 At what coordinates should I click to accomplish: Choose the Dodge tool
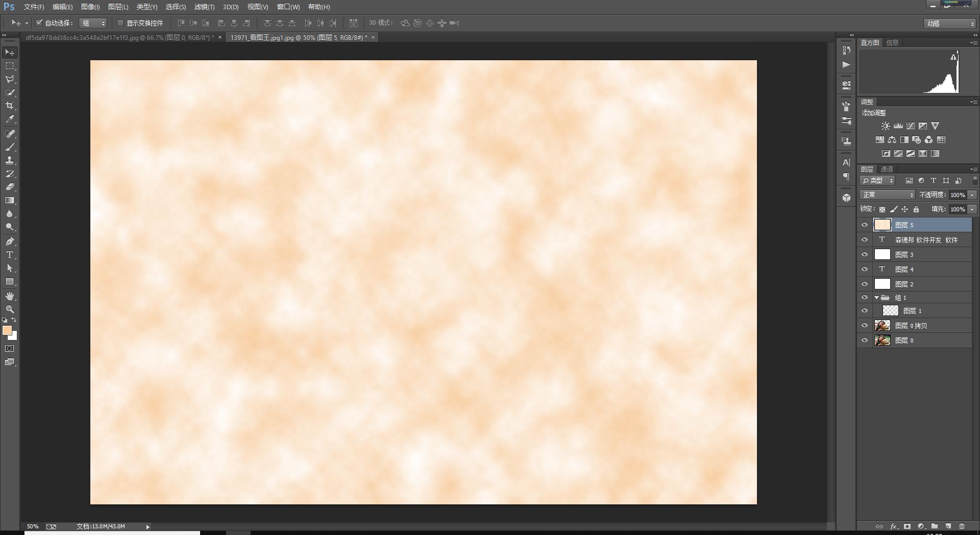point(10,227)
